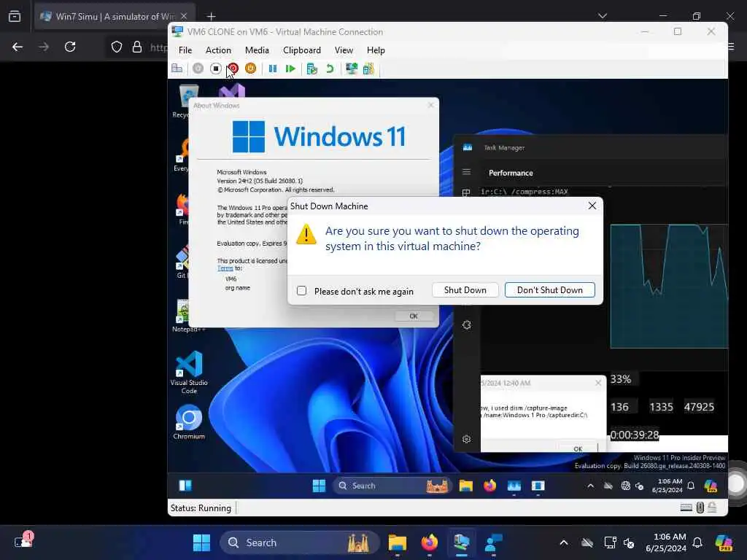
Task: Click OK in About Windows dialog
Action: click(x=414, y=316)
